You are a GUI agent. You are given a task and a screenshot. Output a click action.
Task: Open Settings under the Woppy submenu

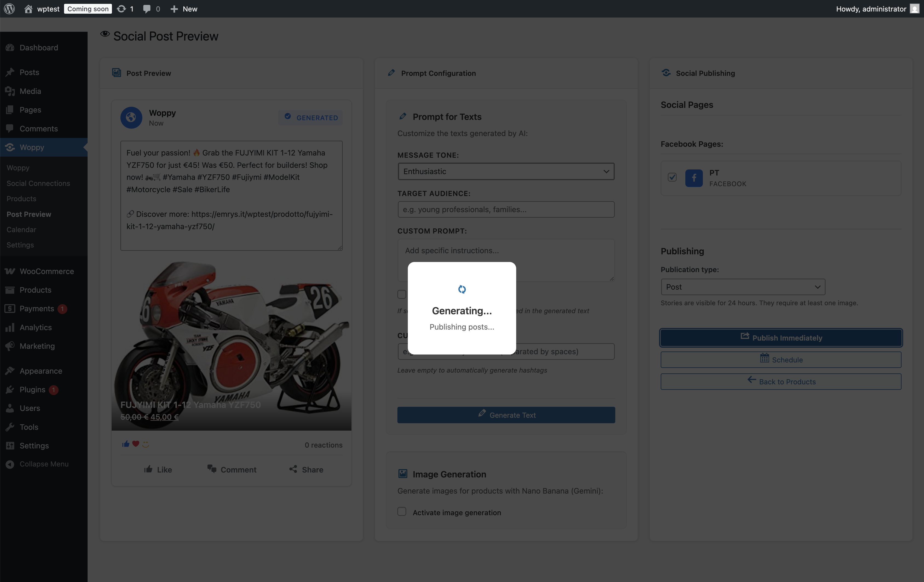click(x=20, y=244)
